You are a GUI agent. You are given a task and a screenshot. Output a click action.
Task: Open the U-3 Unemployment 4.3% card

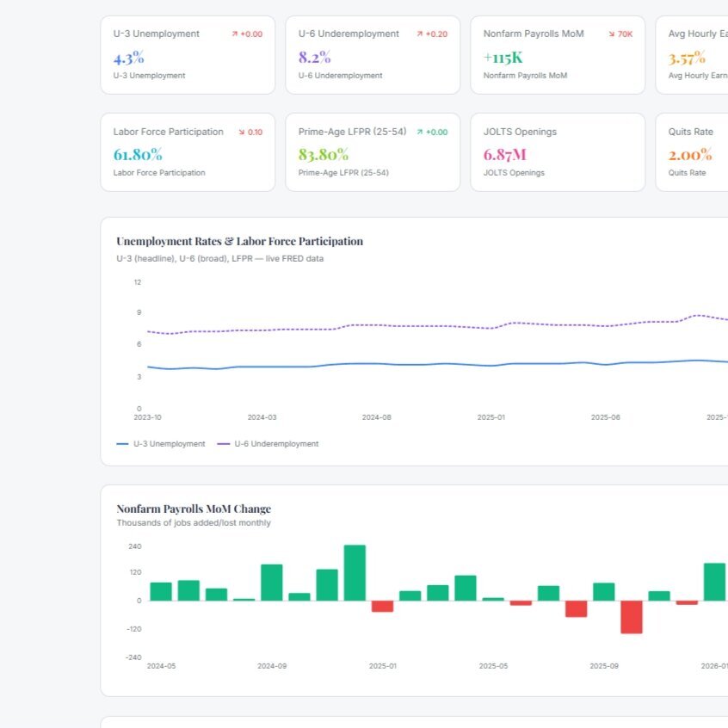188,55
